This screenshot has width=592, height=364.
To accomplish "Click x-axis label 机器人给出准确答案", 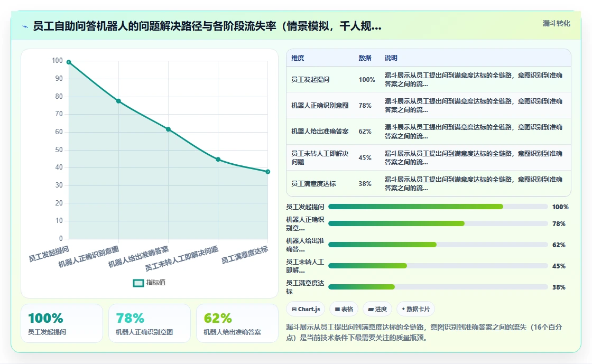I will point(138,257).
